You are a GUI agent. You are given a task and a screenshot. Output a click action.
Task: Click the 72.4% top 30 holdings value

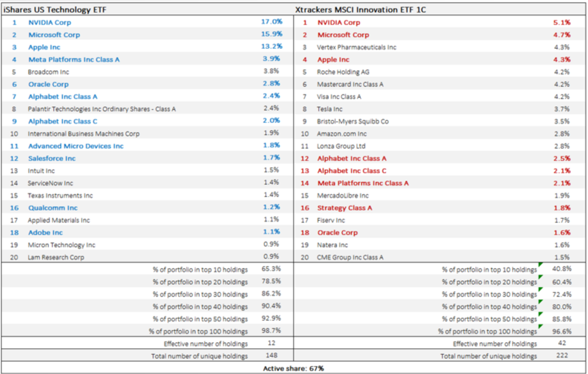click(561, 294)
